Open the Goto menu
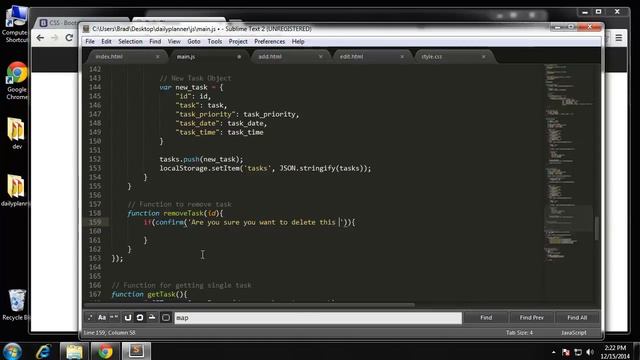Viewport: 640px width, 360px height. pyautogui.click(x=193, y=41)
